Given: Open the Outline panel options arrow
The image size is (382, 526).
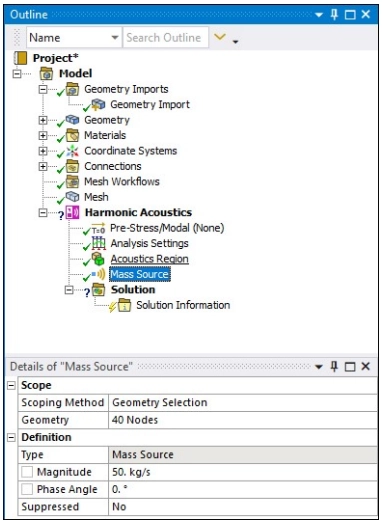Looking at the screenshot, I should click(319, 15).
